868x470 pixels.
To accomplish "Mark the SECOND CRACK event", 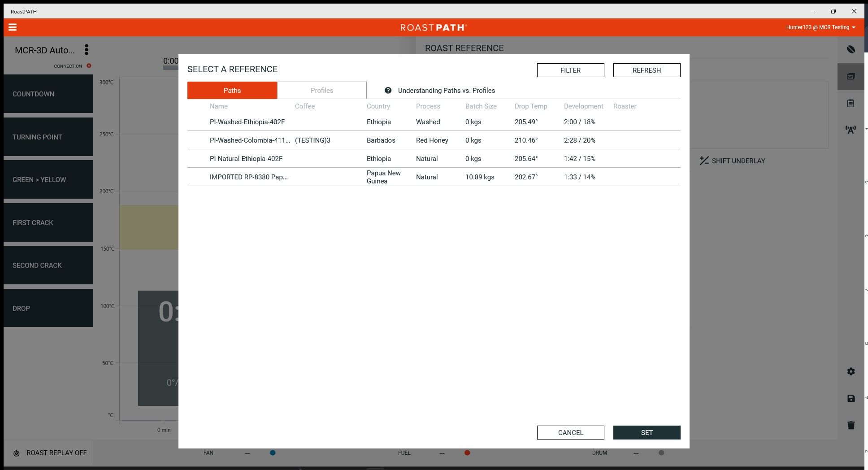I will [x=48, y=265].
